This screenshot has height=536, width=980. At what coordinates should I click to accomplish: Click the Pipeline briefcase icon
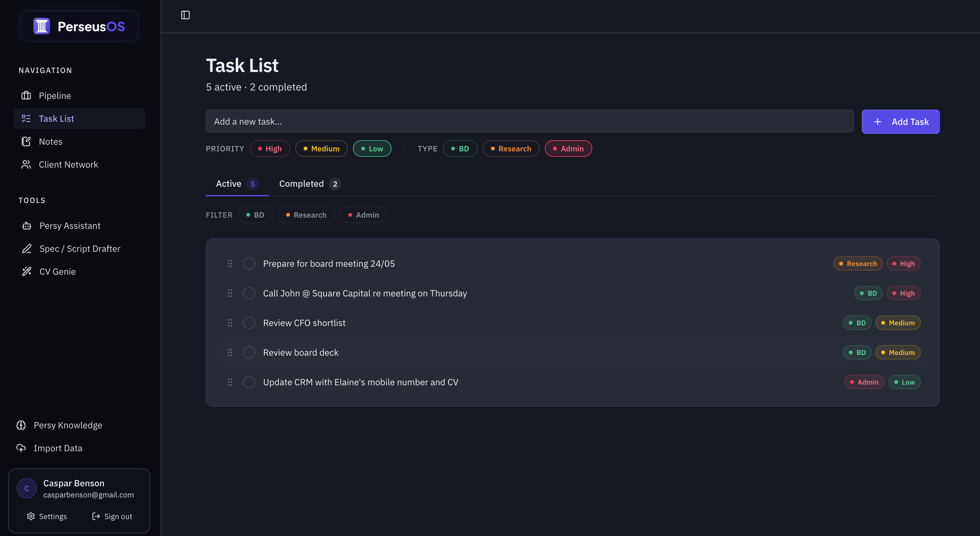tap(26, 96)
